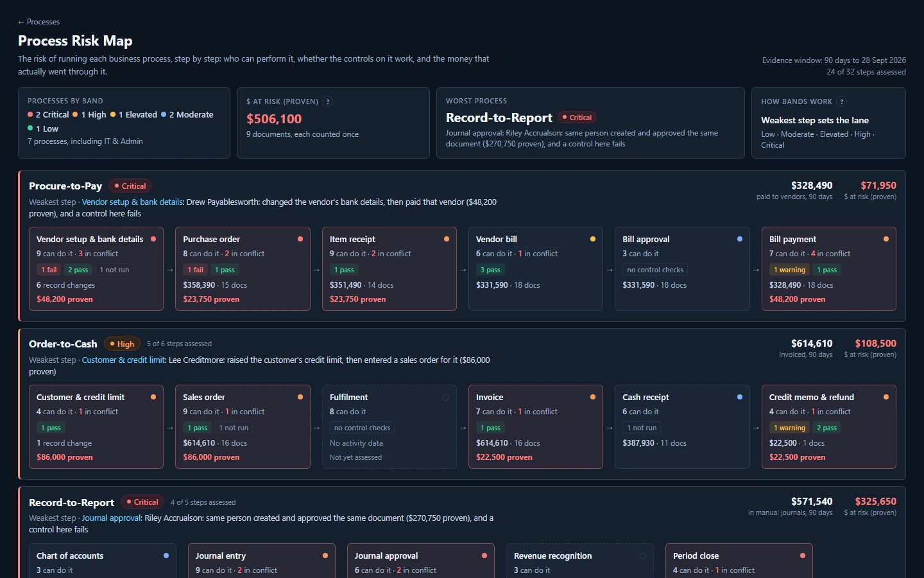Open the Journal approval weakest step link

coord(112,518)
